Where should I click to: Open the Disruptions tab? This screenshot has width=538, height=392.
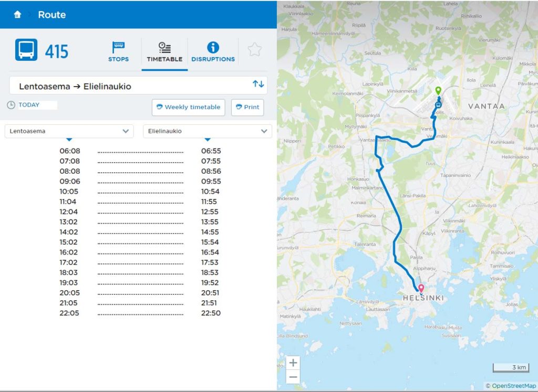tap(213, 52)
